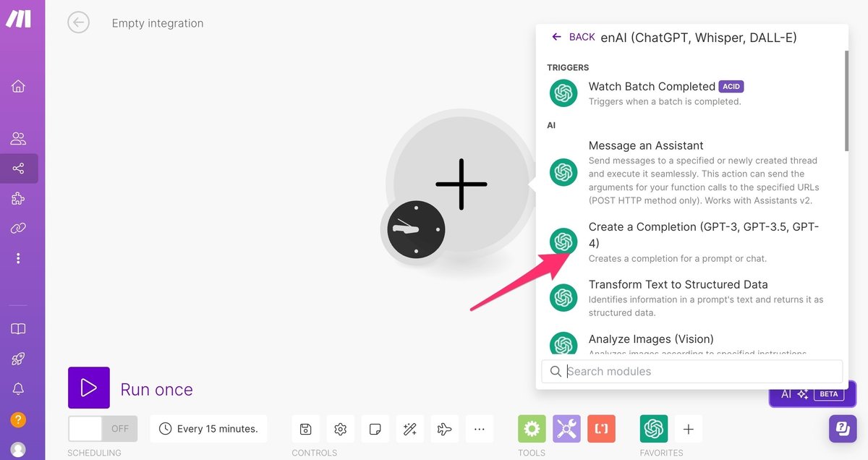
Task: Go to Home in sidebar
Action: [18, 86]
